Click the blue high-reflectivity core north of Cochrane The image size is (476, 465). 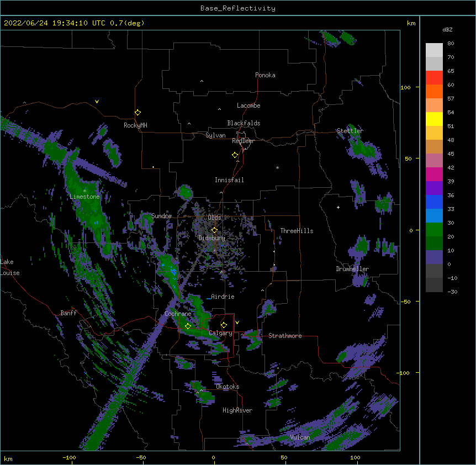(173, 271)
